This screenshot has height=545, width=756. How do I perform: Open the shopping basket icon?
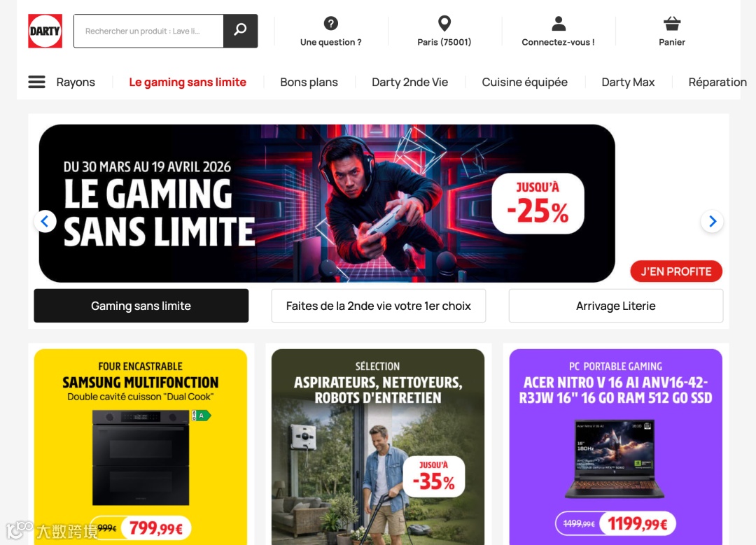pos(671,23)
